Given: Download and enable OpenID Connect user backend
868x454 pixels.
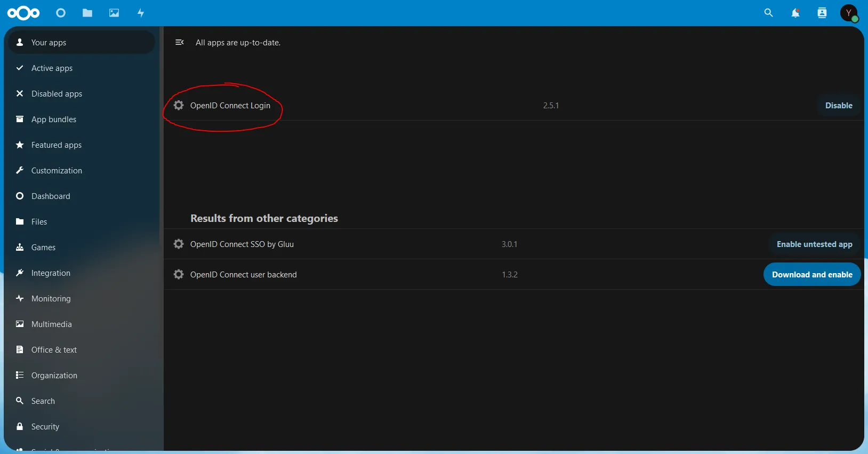Looking at the screenshot, I should pos(812,274).
